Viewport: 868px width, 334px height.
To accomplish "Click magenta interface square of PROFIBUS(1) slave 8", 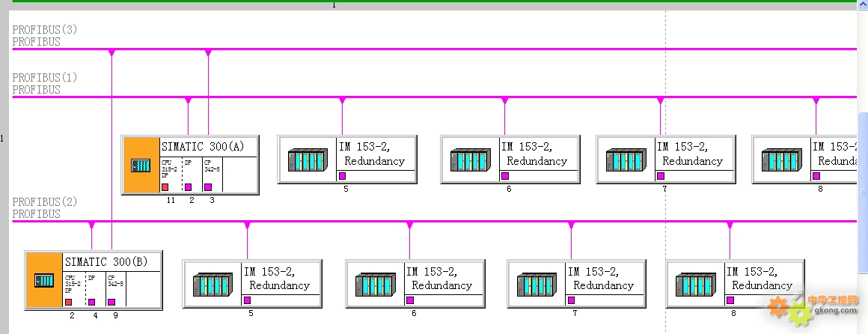I will [x=816, y=176].
